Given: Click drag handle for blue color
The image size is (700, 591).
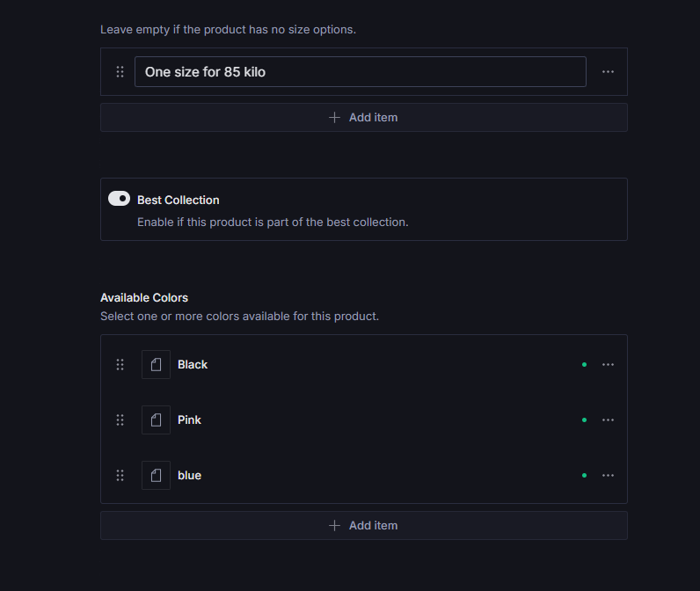Looking at the screenshot, I should point(120,476).
